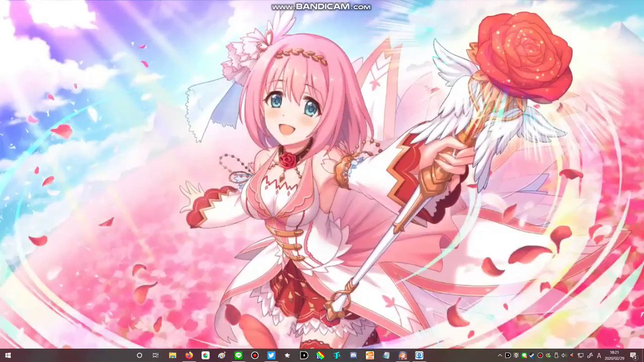Click the red arrow tray icon
This screenshot has width=644, height=362.
572,355
